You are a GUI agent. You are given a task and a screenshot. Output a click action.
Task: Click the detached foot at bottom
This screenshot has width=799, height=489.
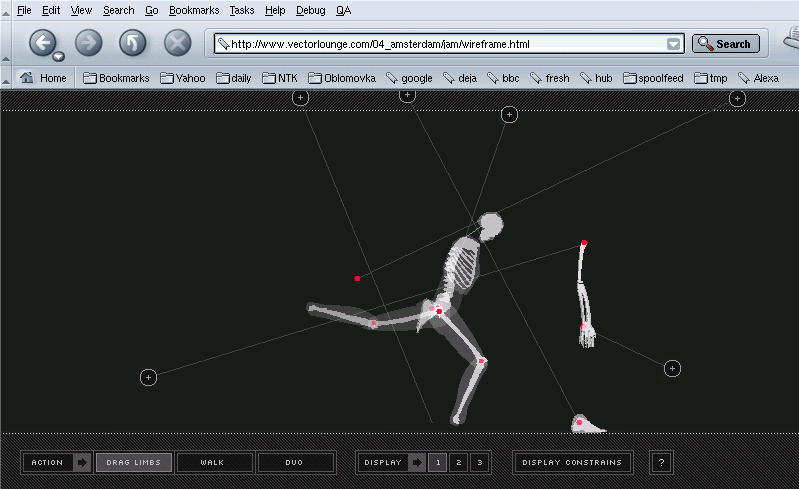(x=588, y=424)
